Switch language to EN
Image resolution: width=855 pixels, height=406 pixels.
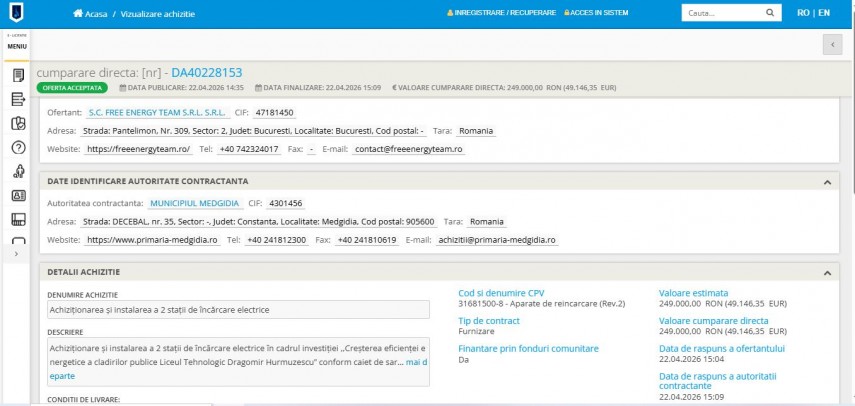pyautogui.click(x=823, y=13)
